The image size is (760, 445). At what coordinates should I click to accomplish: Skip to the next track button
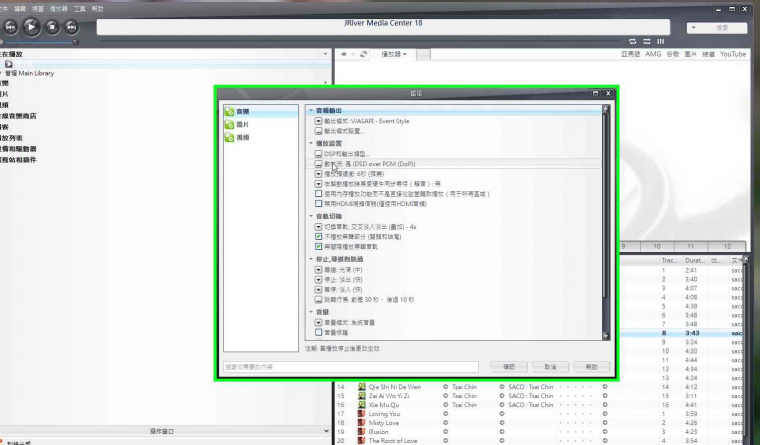click(x=71, y=27)
